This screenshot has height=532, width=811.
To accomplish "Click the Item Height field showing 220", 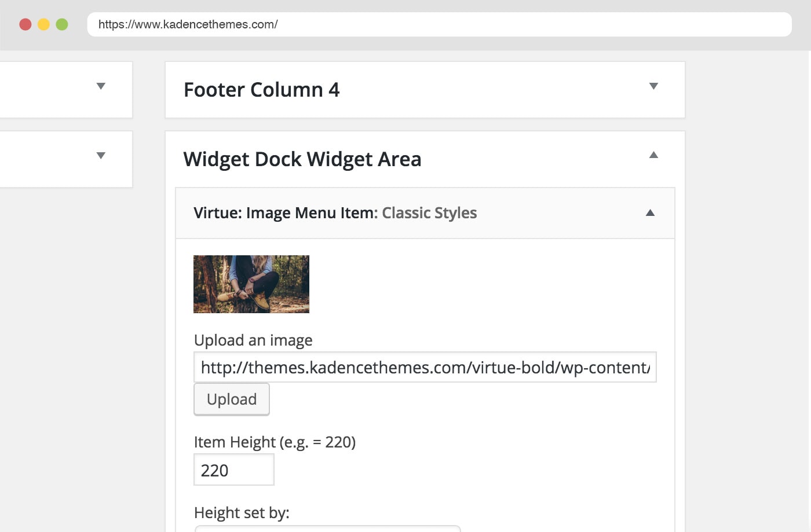I will pyautogui.click(x=234, y=469).
